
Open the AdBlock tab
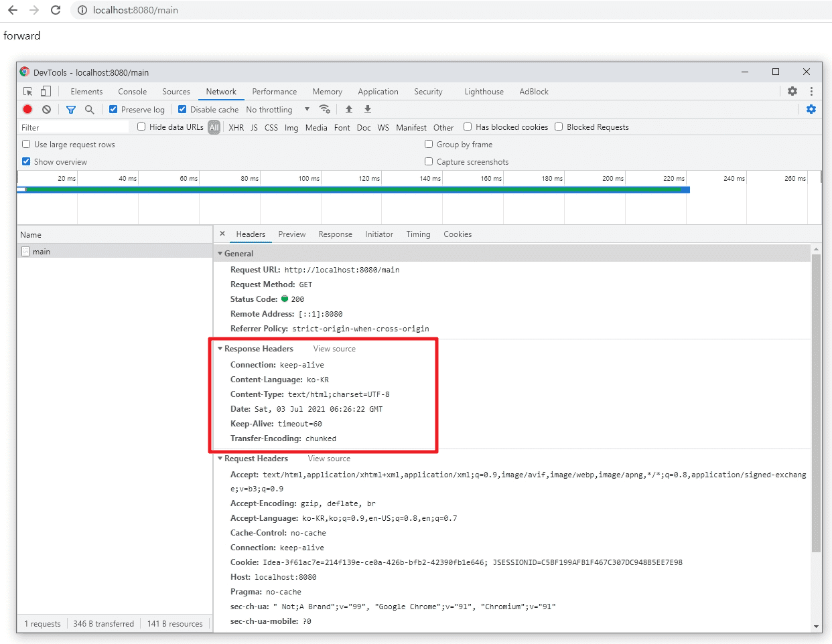pos(534,92)
